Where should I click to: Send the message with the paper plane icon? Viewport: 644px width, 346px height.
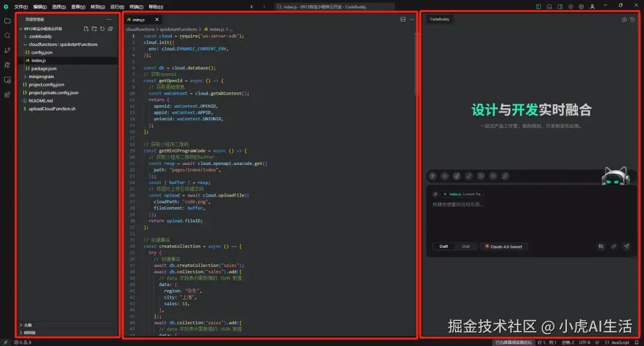pyautogui.click(x=626, y=247)
